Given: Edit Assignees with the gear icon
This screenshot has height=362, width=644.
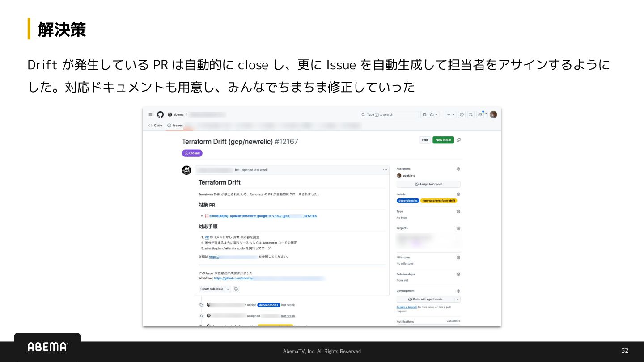Looking at the screenshot, I should pyautogui.click(x=458, y=169).
